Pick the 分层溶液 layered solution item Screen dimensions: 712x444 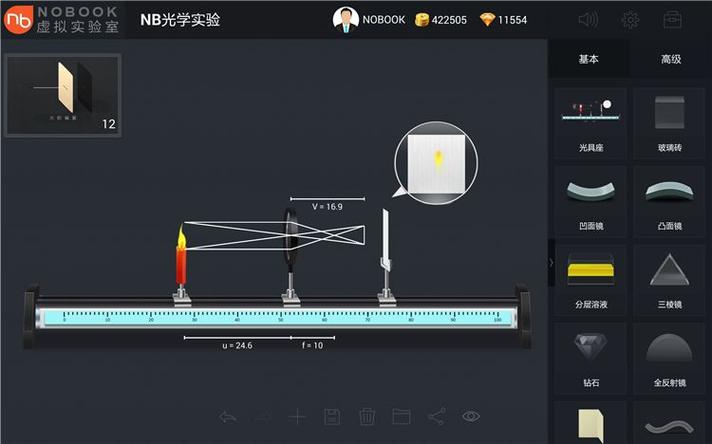tap(590, 280)
